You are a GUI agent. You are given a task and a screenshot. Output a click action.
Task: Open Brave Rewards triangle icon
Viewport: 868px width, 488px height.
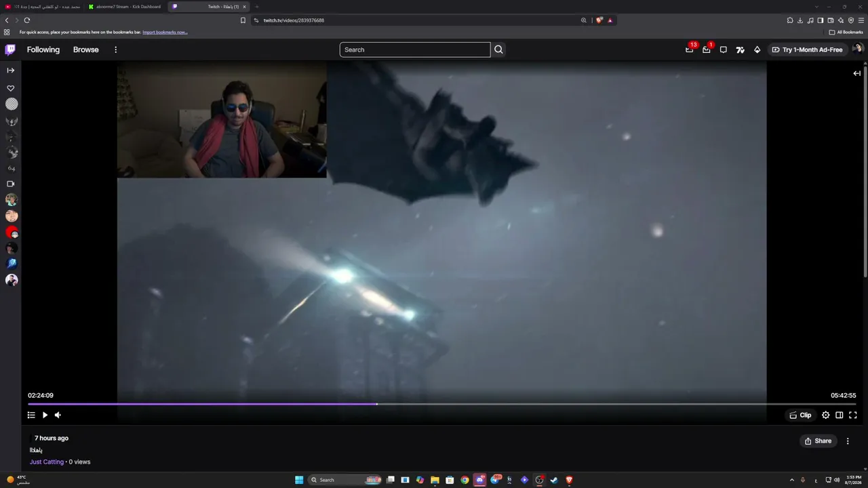point(610,20)
